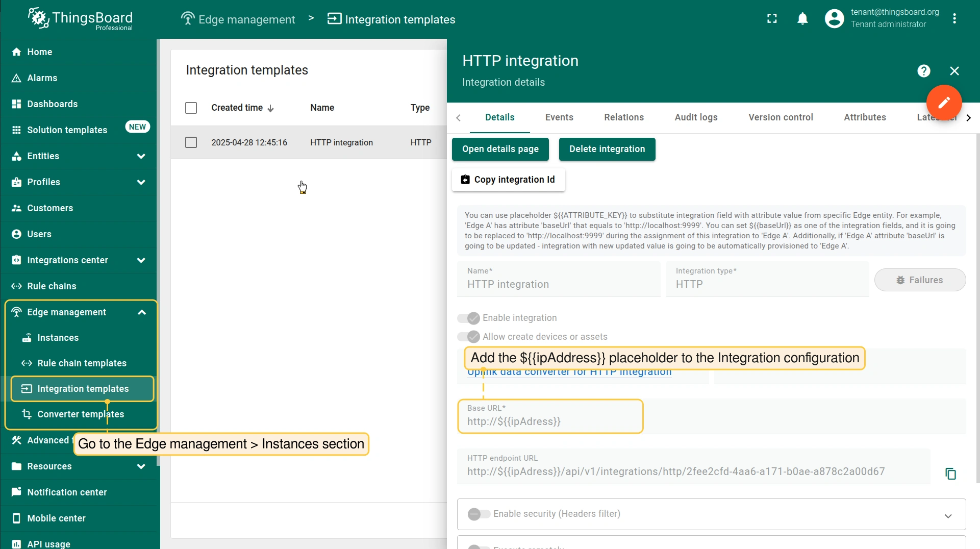The height and width of the screenshot is (549, 980).
Task: Expand the Entities menu section
Action: 141,156
